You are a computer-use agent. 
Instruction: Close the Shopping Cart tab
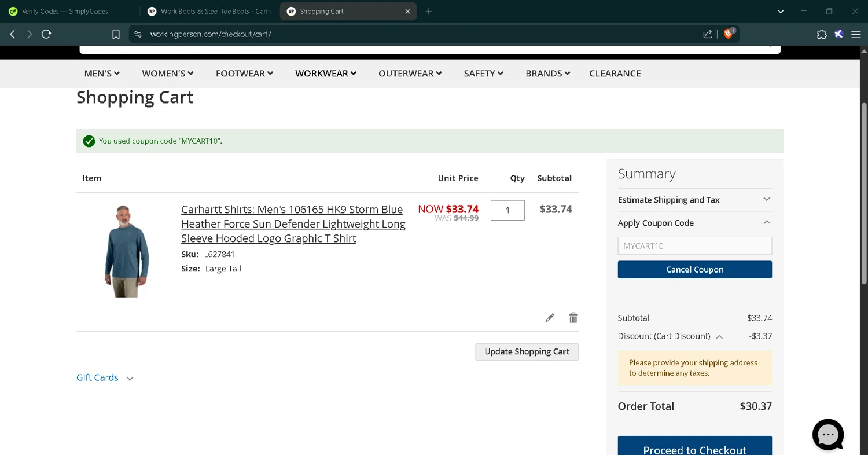point(407,11)
